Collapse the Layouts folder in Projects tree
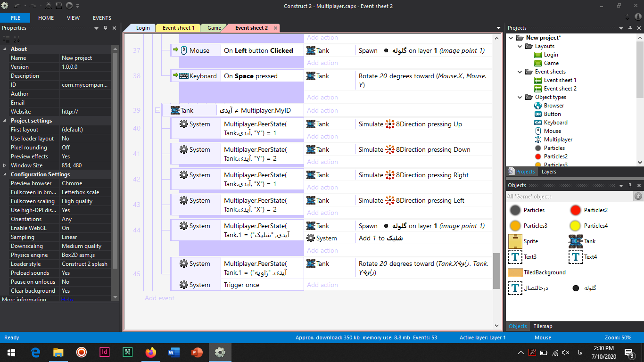Image resolution: width=644 pixels, height=362 pixels. pos(520,46)
